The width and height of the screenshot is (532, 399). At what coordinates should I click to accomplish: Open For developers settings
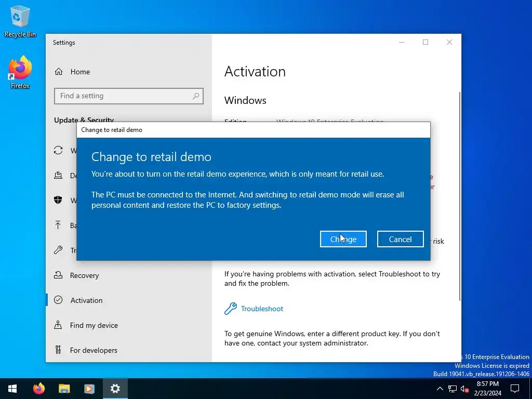tap(94, 350)
